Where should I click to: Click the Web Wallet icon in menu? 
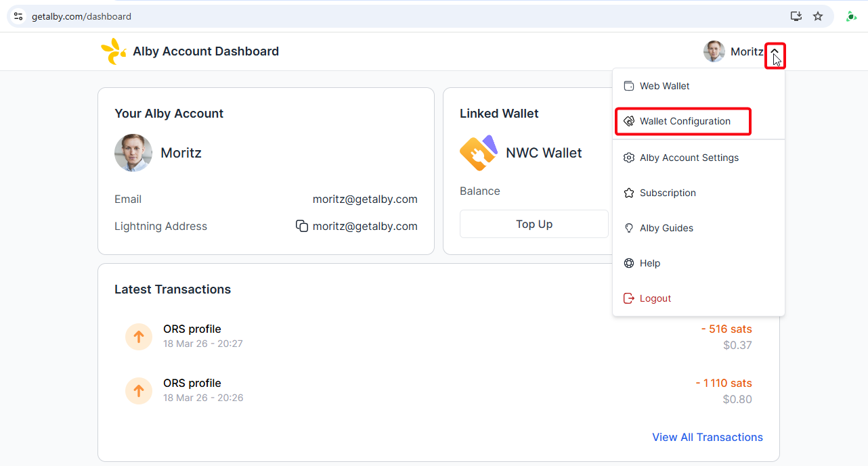pyautogui.click(x=629, y=86)
